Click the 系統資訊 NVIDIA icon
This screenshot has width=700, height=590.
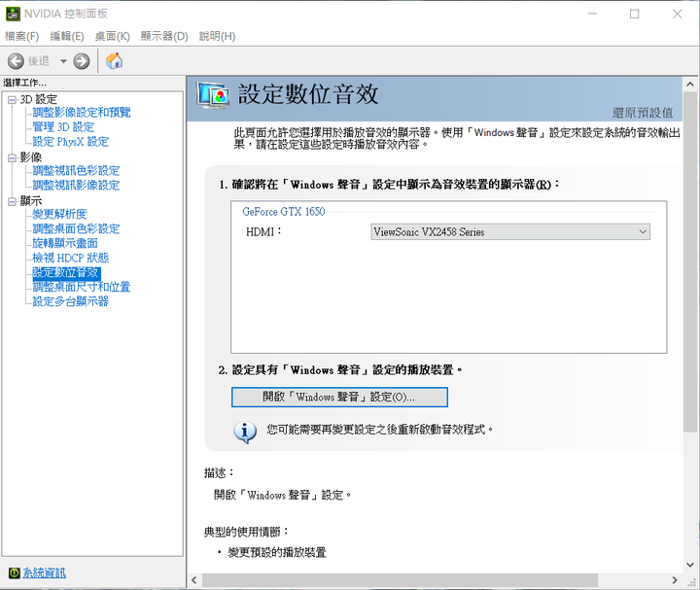15,573
